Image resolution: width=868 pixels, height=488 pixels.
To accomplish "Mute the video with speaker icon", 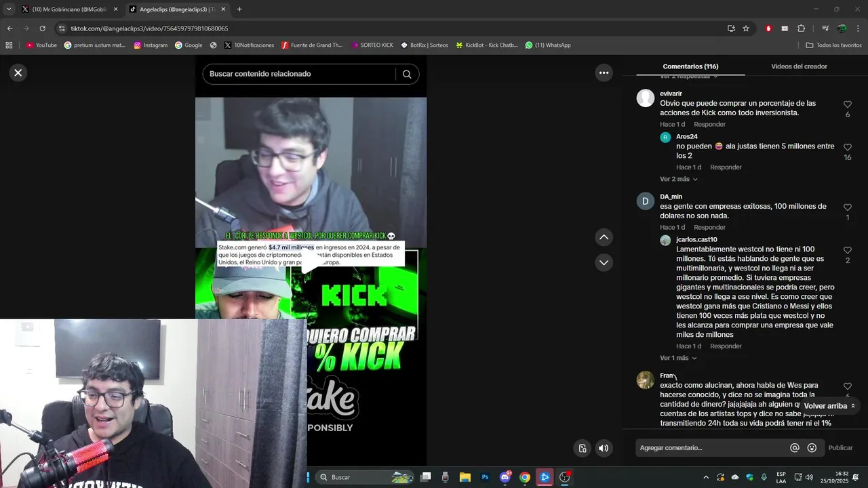I will point(604,448).
